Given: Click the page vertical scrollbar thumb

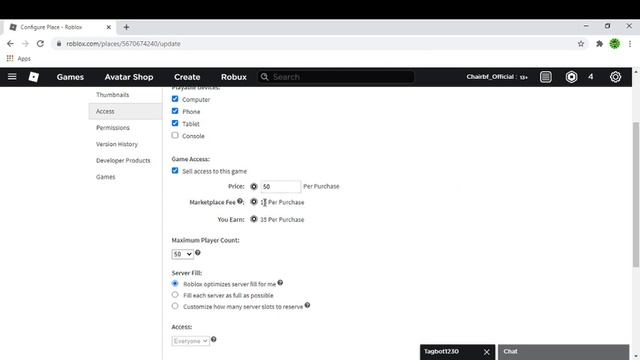Looking at the screenshot, I should click(636, 194).
